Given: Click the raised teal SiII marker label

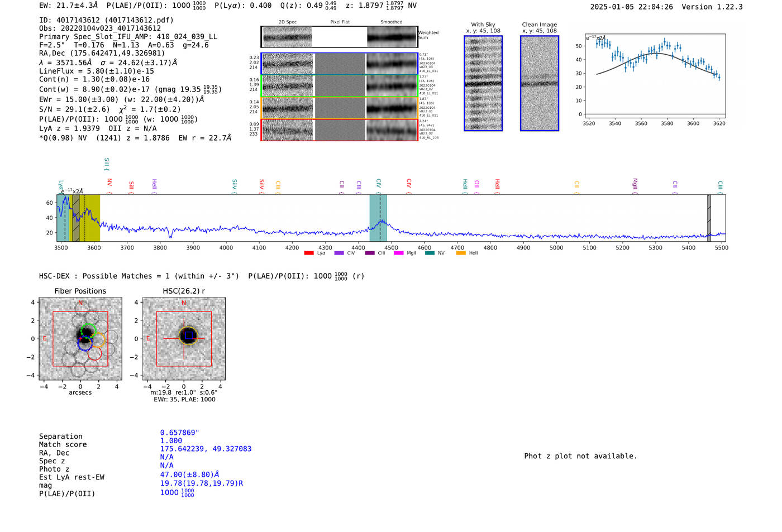Looking at the screenshot, I should coord(107,164).
